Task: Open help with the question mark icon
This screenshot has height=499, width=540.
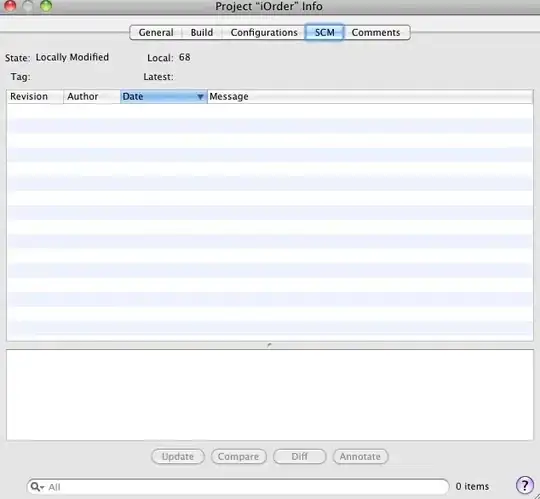Action: [x=525, y=485]
